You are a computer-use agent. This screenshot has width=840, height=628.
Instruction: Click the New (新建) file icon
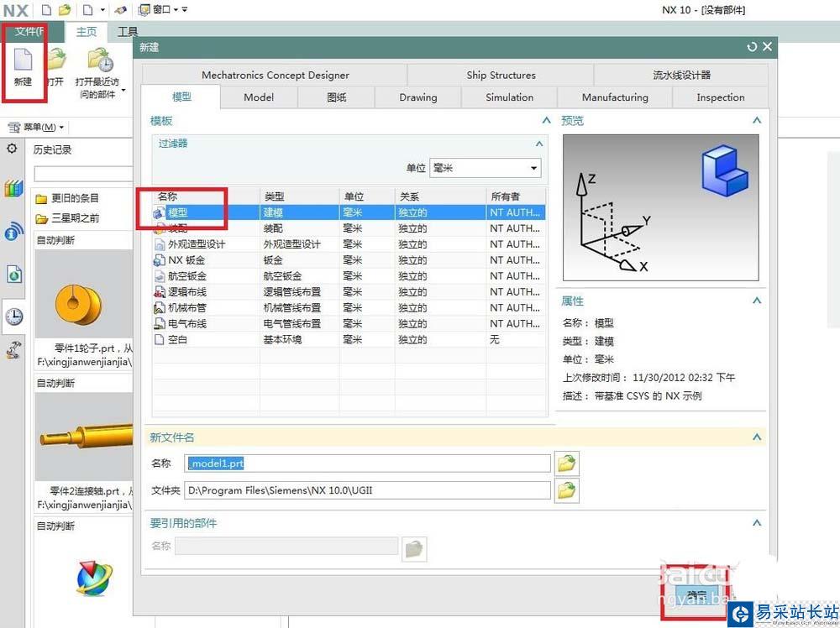click(x=23, y=65)
